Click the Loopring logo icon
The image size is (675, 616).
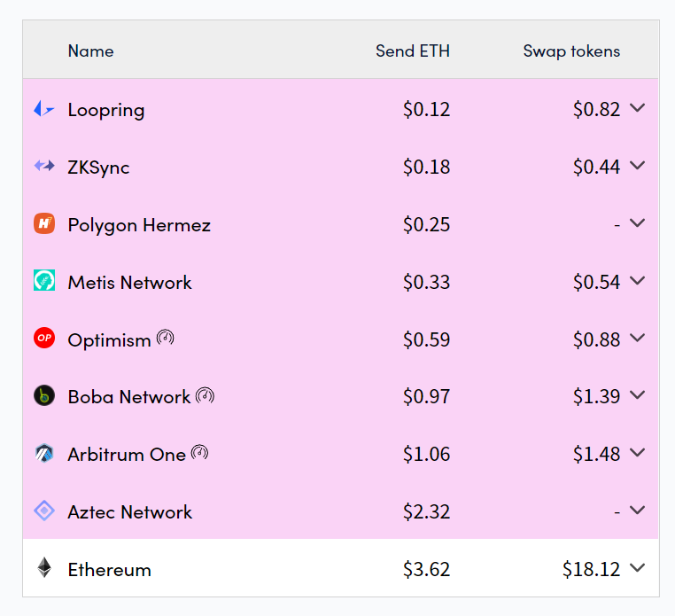[44, 109]
